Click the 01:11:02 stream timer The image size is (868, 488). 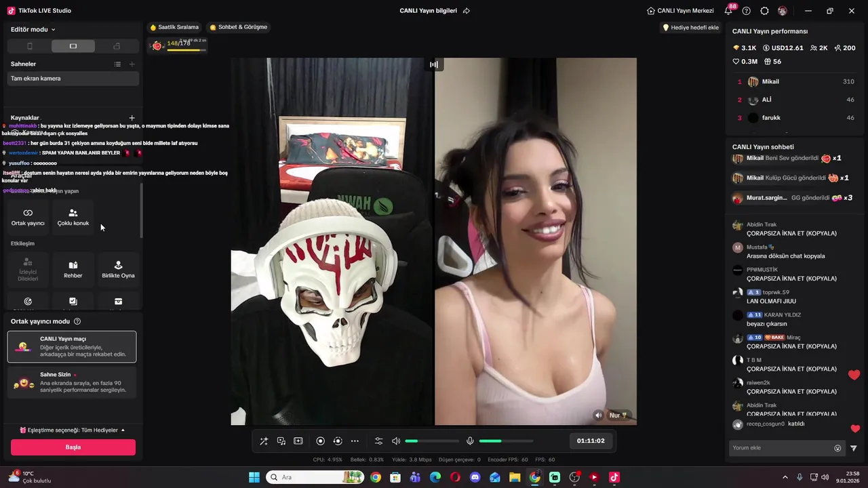pos(591,441)
